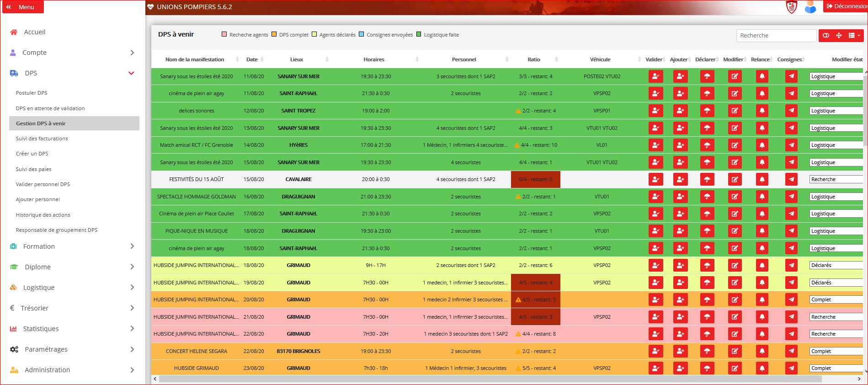Viewport: 868px width, 385px height.
Task: Add personnel to FESTIVITÉS DU 15 AOÛT
Action: [x=681, y=179]
